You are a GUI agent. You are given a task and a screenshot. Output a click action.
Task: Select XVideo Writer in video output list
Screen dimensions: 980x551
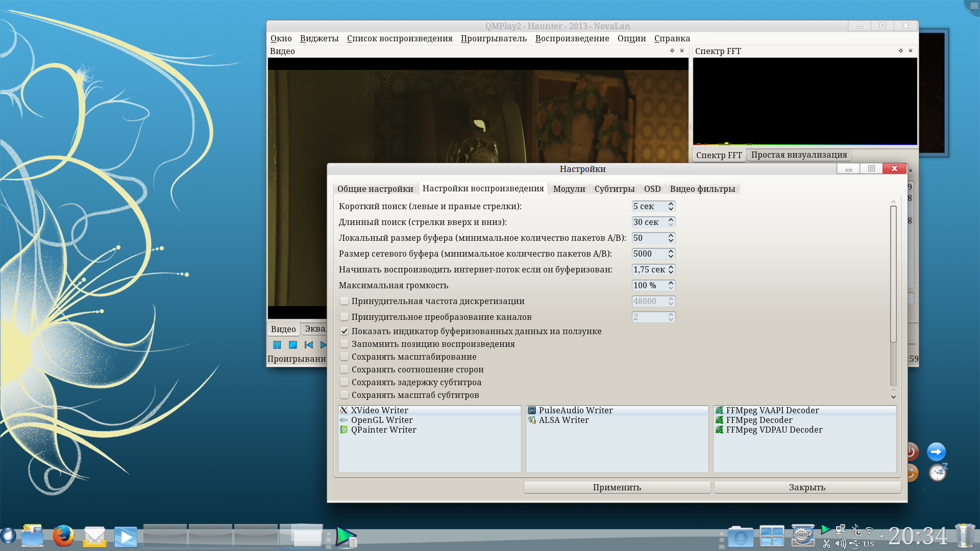(379, 410)
